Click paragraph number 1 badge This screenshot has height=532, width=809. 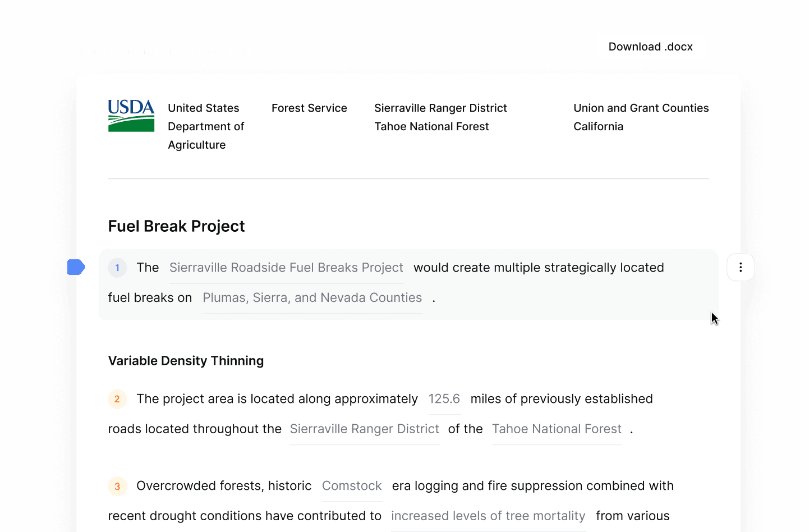click(117, 268)
